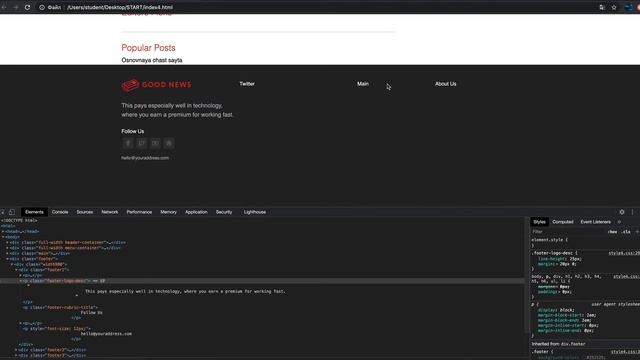Activate the DevTools inspect element picker
Screen dimensions: 640x360
2,212
